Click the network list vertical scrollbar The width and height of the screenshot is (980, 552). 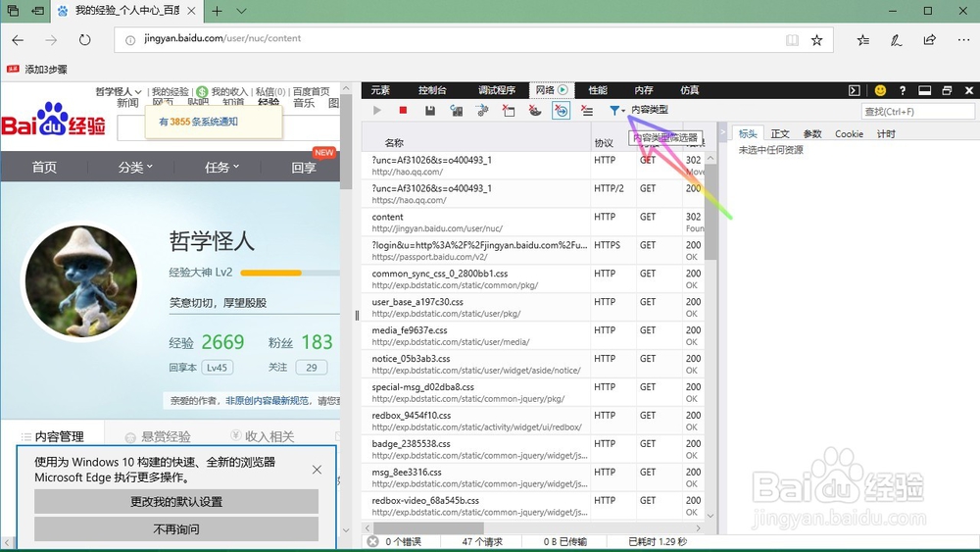(x=710, y=210)
